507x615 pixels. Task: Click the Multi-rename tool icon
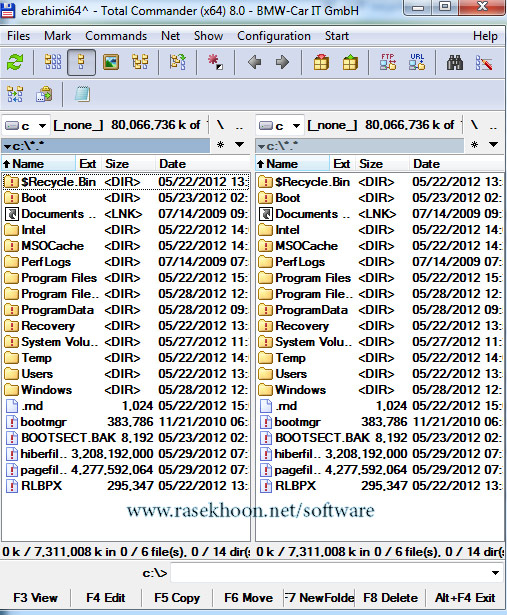[x=484, y=62]
